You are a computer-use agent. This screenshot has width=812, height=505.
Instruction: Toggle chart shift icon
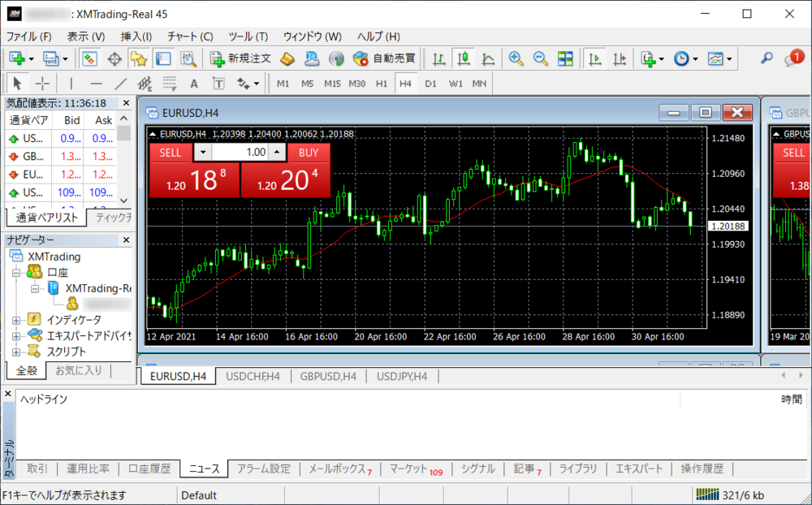tap(620, 58)
